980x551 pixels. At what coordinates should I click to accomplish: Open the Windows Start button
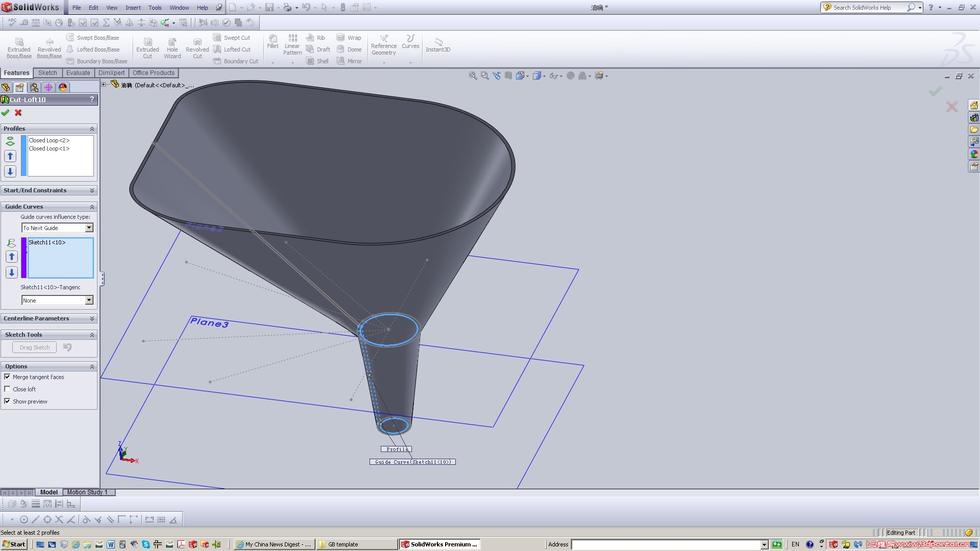(14, 544)
